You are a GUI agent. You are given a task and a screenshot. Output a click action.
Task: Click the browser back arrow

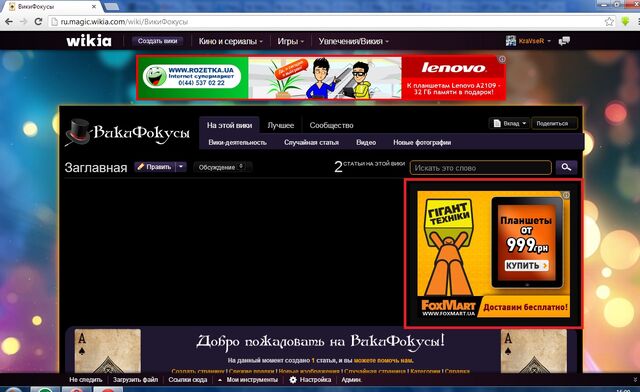pos(9,22)
